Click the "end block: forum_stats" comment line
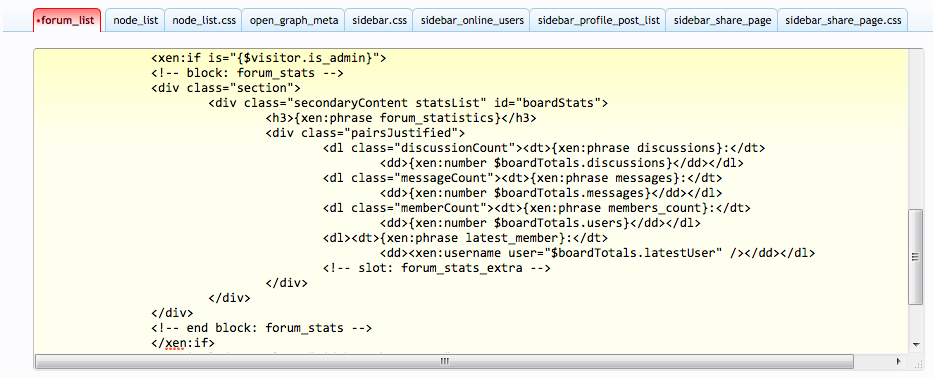The width and height of the screenshot is (933, 378). click(262, 328)
